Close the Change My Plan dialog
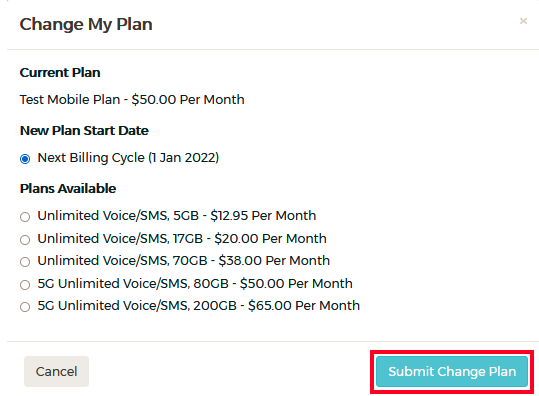Screen dimensions: 539x396 [x=523, y=21]
